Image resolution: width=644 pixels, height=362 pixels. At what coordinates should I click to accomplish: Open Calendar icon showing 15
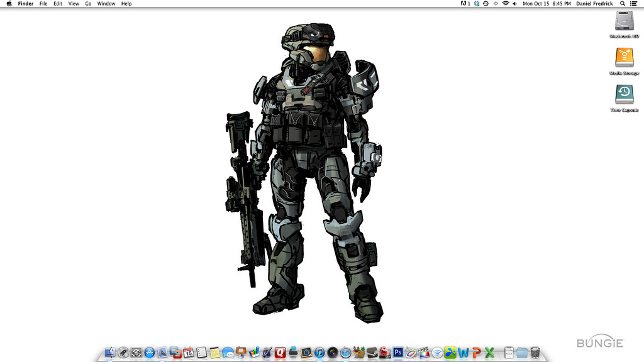coord(189,352)
